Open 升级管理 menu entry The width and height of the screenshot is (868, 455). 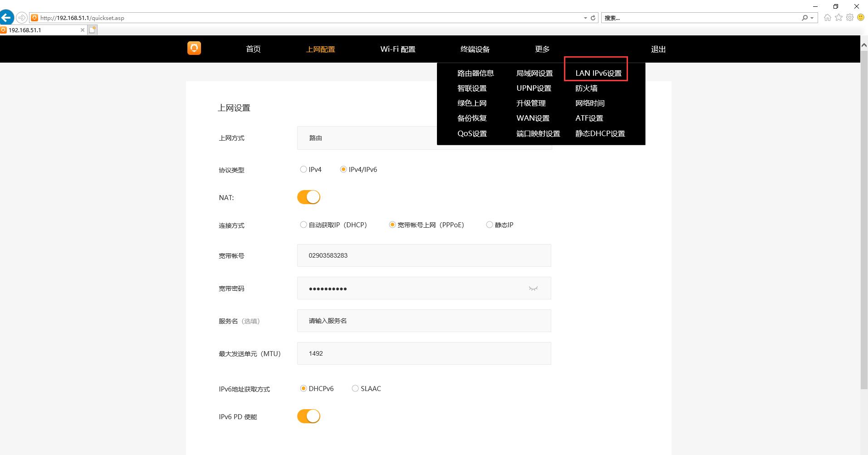[x=531, y=103]
